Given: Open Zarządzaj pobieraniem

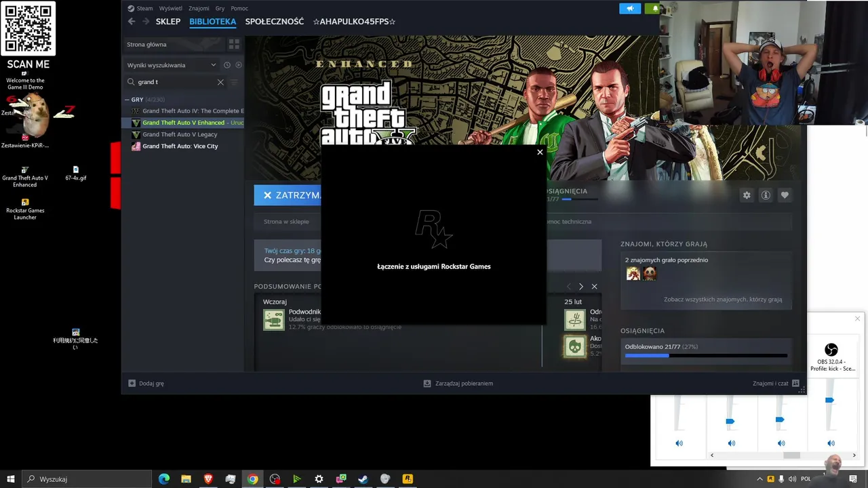Looking at the screenshot, I should point(458,384).
